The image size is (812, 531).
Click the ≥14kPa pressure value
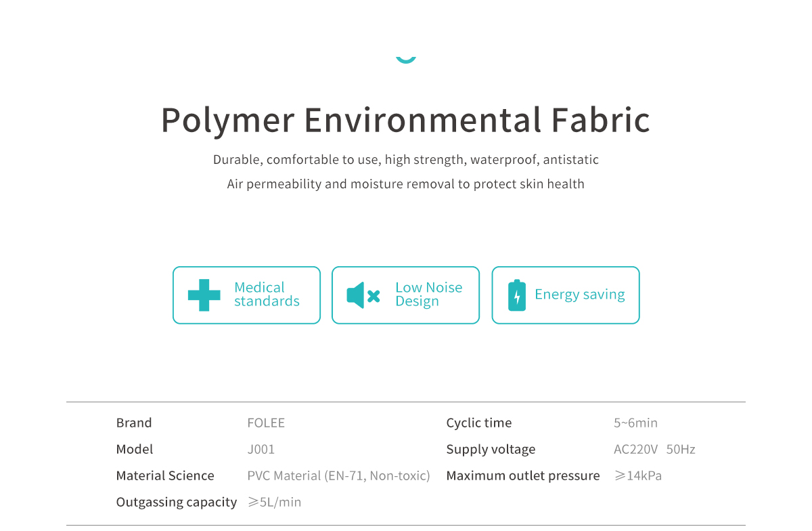click(637, 475)
